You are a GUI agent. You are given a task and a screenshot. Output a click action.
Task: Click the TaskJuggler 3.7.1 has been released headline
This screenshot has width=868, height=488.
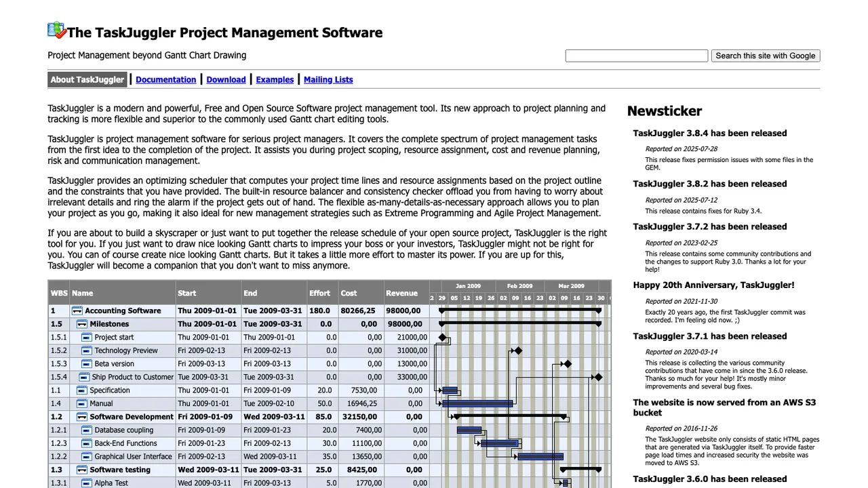click(x=710, y=336)
